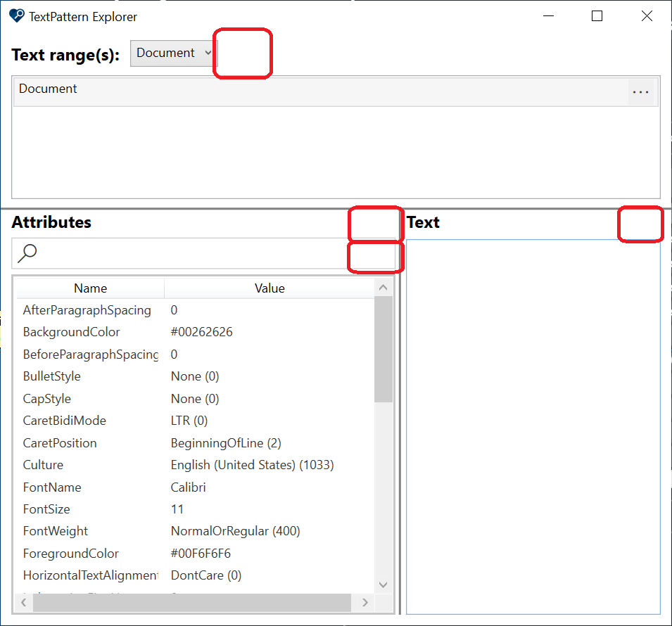
Task: Select the ForegroundColor attribute
Action: [70, 554]
